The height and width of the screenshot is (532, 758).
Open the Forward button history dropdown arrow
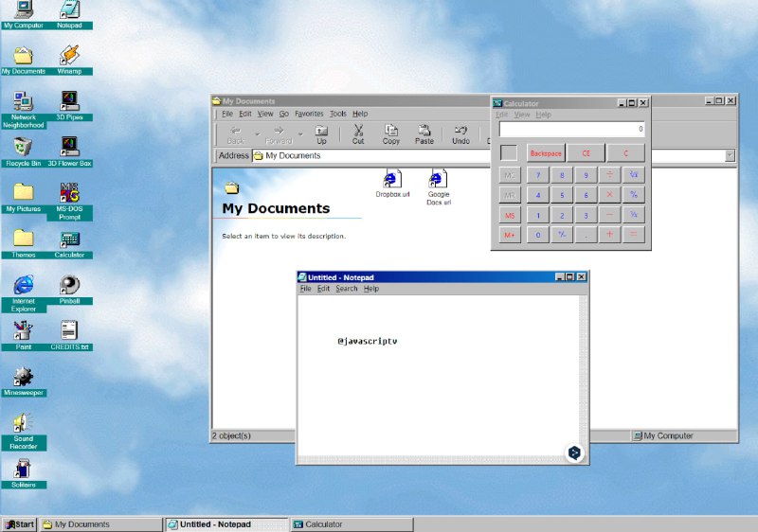(x=300, y=134)
